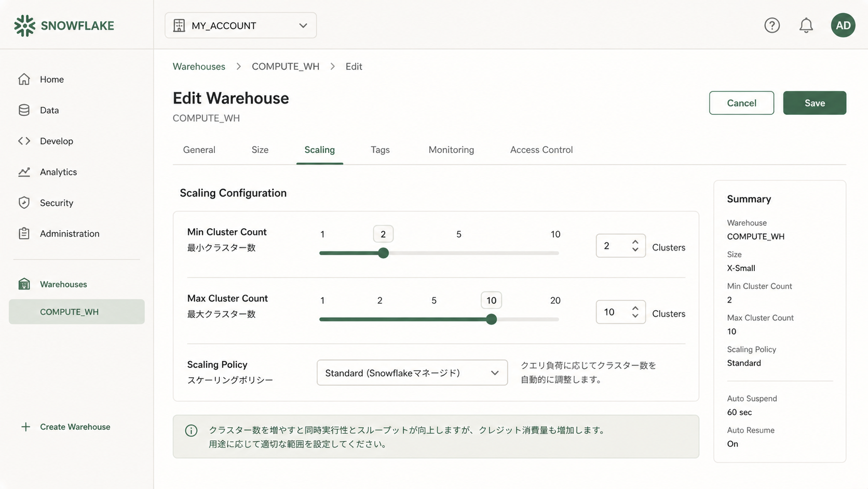The width and height of the screenshot is (868, 489).
Task: Click the Warehouses breadcrumb link
Action: (199, 67)
